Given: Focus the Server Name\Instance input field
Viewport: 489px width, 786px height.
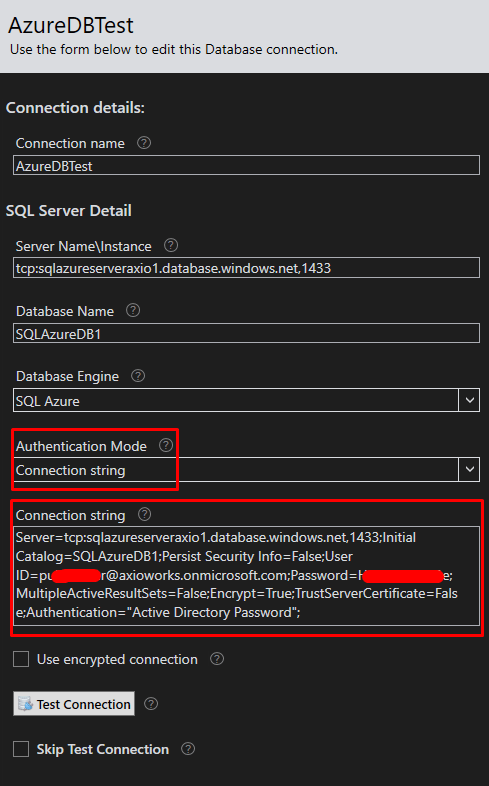Looking at the screenshot, I should (246, 268).
